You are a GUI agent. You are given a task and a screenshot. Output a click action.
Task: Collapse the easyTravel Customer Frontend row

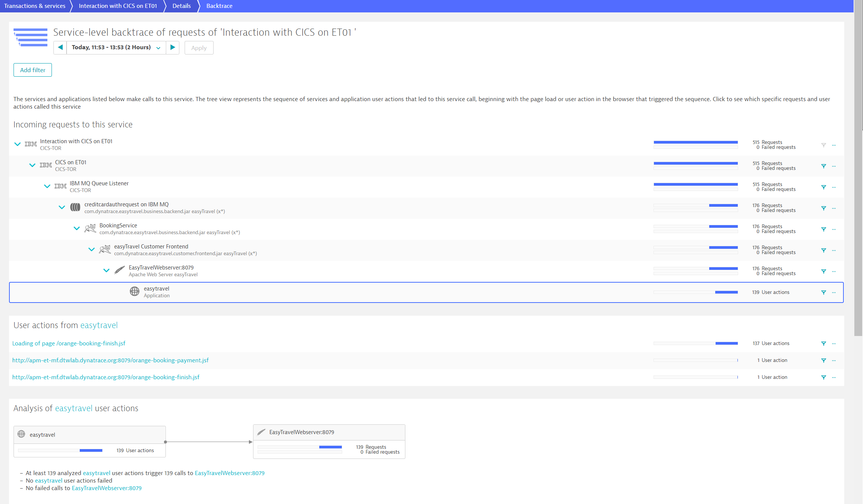coord(91,249)
